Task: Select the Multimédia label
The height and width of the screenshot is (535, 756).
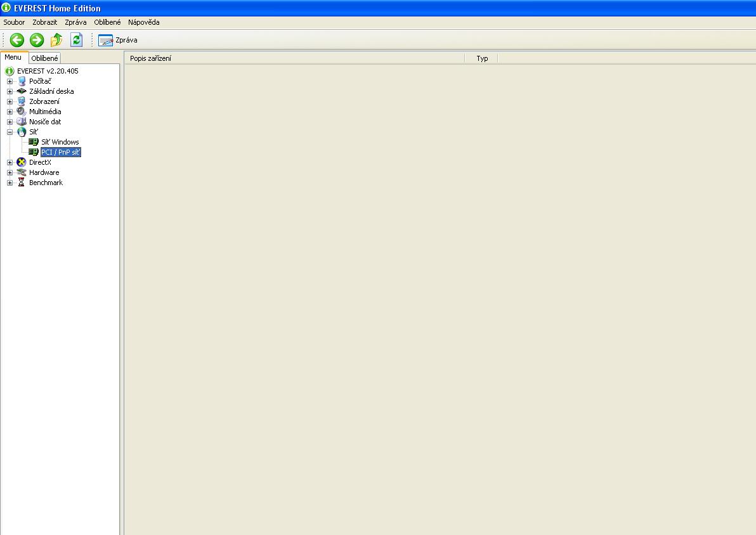Action: click(45, 112)
